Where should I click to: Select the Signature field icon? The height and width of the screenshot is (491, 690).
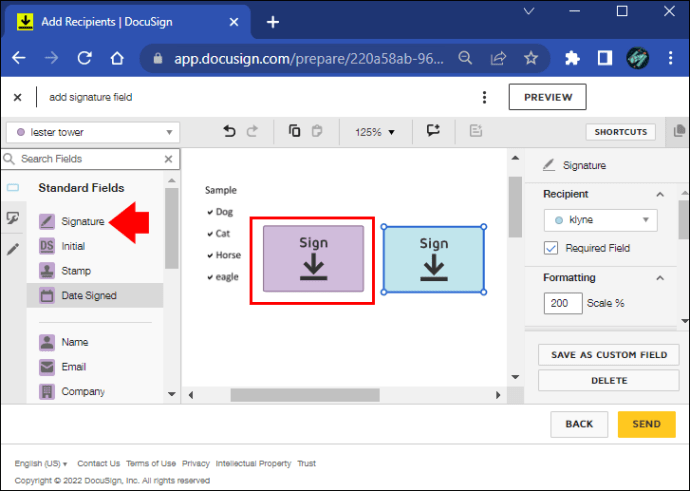point(47,221)
